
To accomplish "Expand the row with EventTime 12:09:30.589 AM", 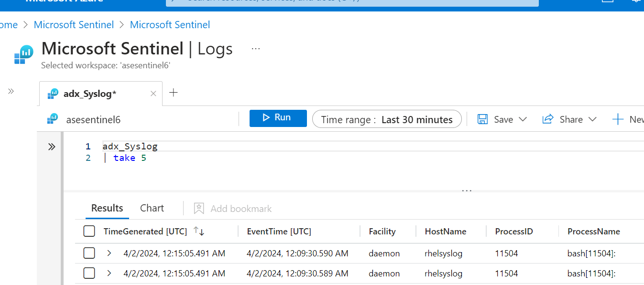I will tap(109, 273).
